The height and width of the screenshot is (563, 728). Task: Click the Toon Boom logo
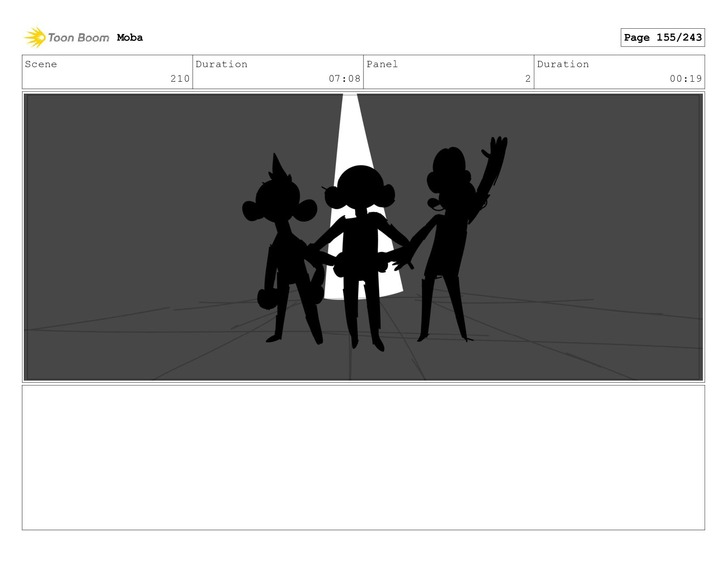tap(66, 38)
